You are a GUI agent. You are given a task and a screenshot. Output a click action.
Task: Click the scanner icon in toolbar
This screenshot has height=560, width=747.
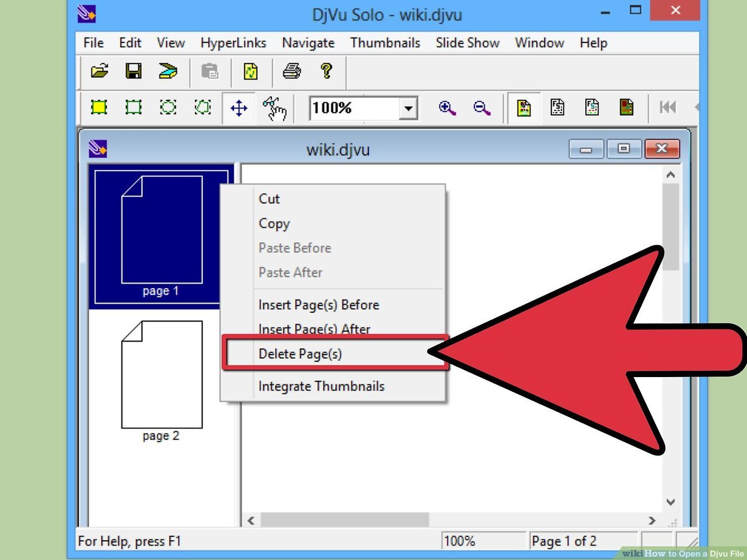click(x=167, y=72)
